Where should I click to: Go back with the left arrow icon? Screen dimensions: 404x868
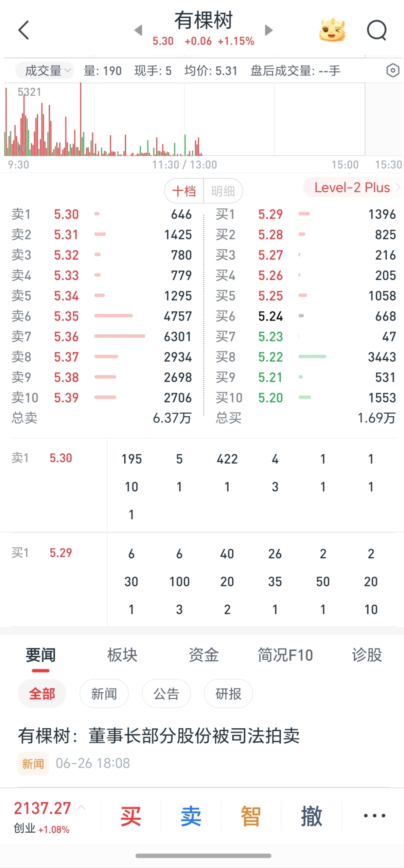24,30
